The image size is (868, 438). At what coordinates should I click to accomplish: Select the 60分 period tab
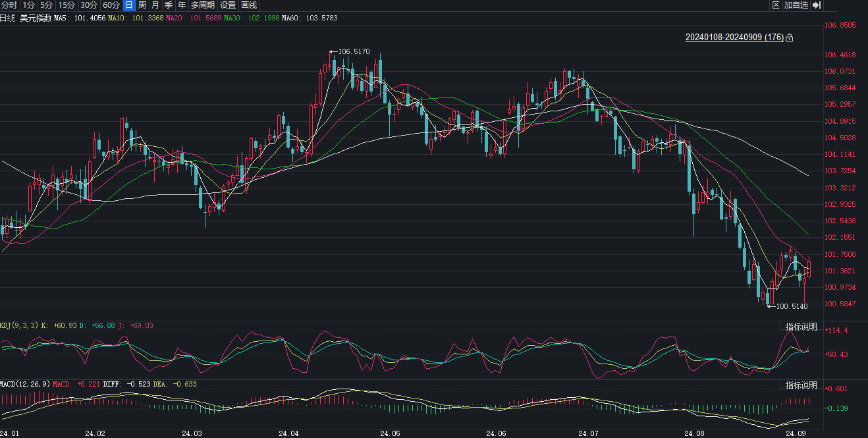[111, 5]
